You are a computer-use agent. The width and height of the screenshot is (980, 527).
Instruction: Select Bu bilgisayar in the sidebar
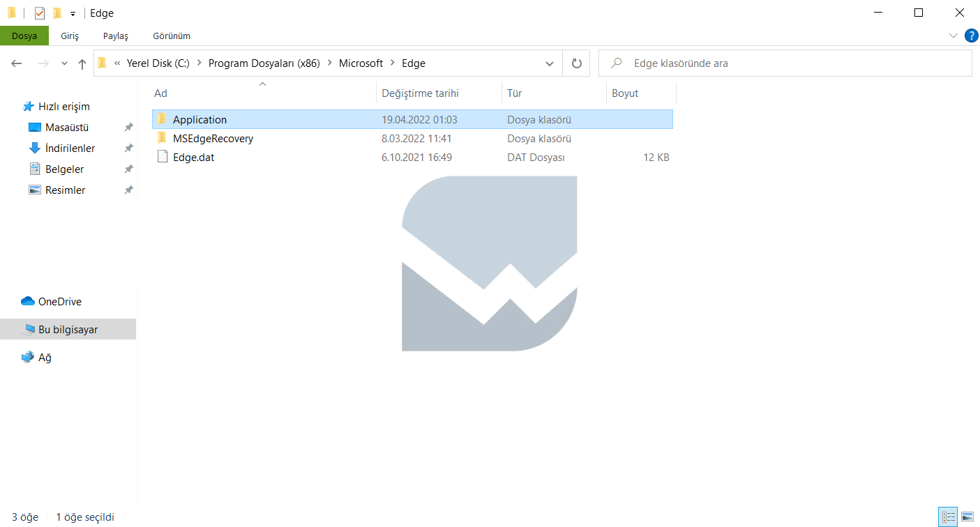click(68, 330)
